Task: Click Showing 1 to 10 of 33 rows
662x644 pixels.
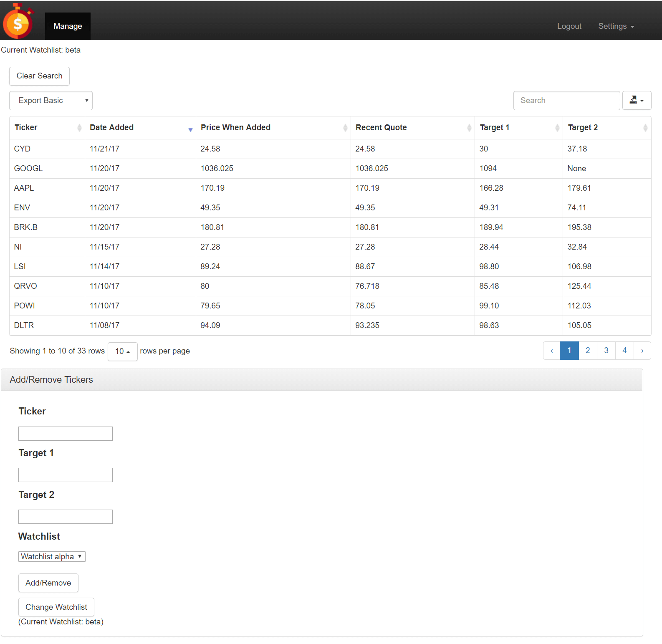Action: pyautogui.click(x=57, y=351)
